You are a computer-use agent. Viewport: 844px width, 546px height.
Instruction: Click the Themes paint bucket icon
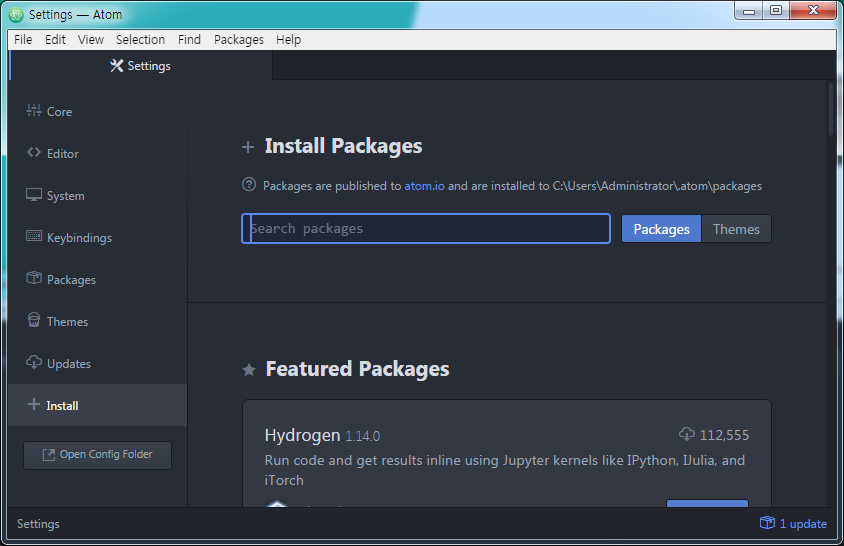(33, 320)
